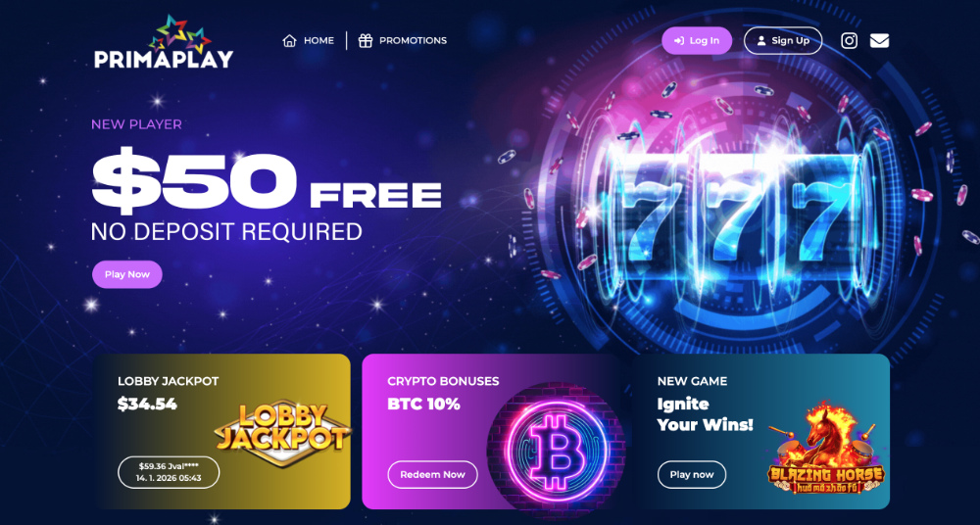Click the $50 FREE headline text

pos(267,178)
